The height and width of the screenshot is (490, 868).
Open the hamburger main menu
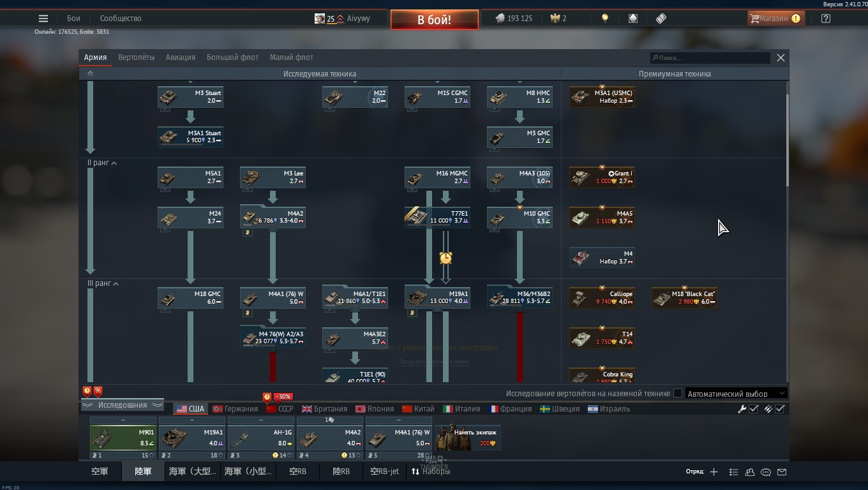43,19
